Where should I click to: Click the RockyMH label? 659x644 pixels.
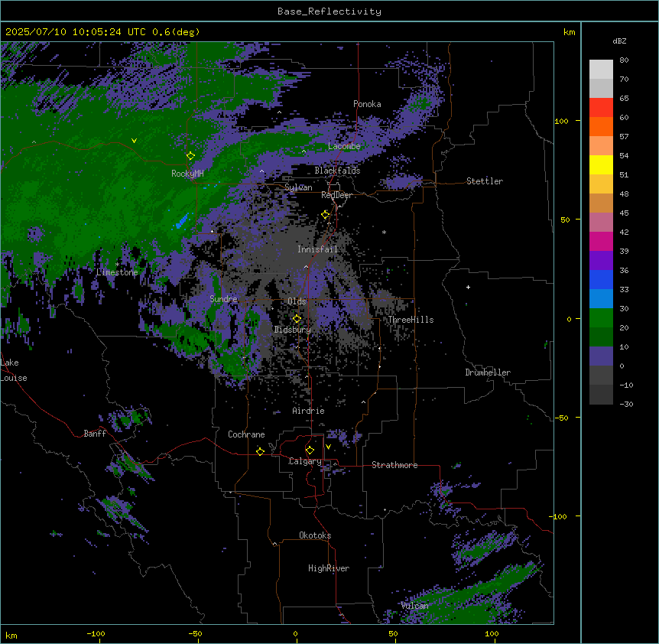[187, 174]
